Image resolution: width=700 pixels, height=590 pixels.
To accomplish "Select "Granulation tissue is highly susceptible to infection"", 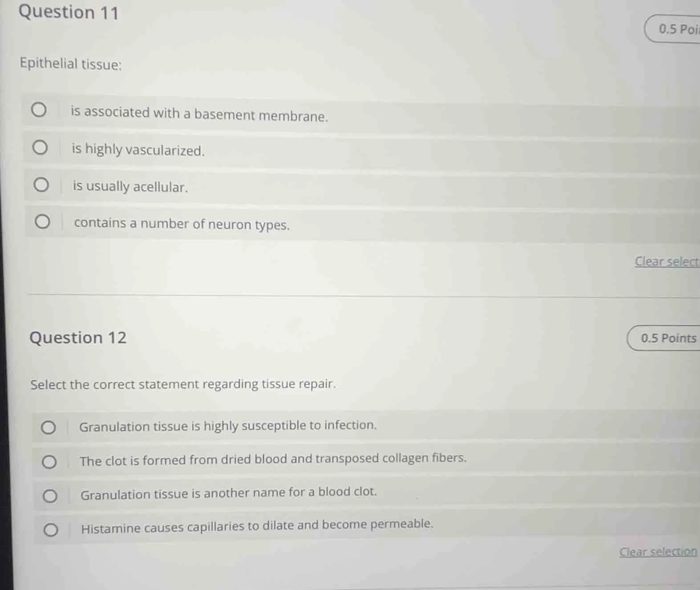I will pyautogui.click(x=49, y=427).
